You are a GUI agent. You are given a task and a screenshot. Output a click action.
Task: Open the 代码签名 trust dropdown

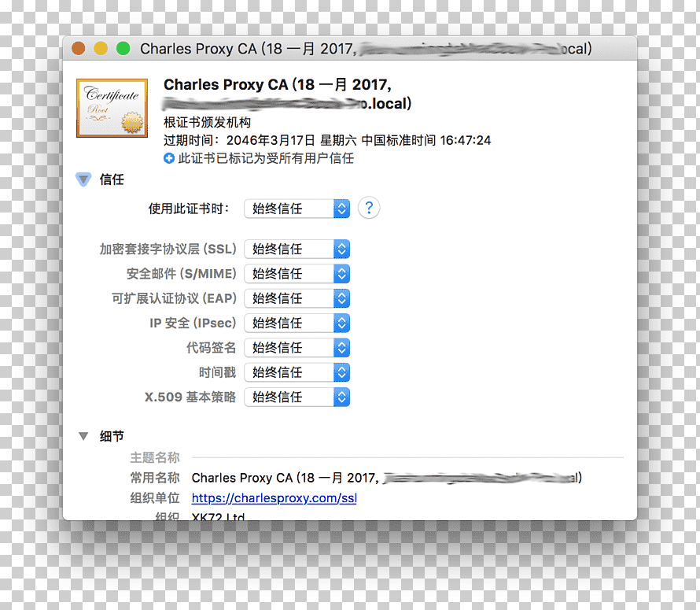297,348
